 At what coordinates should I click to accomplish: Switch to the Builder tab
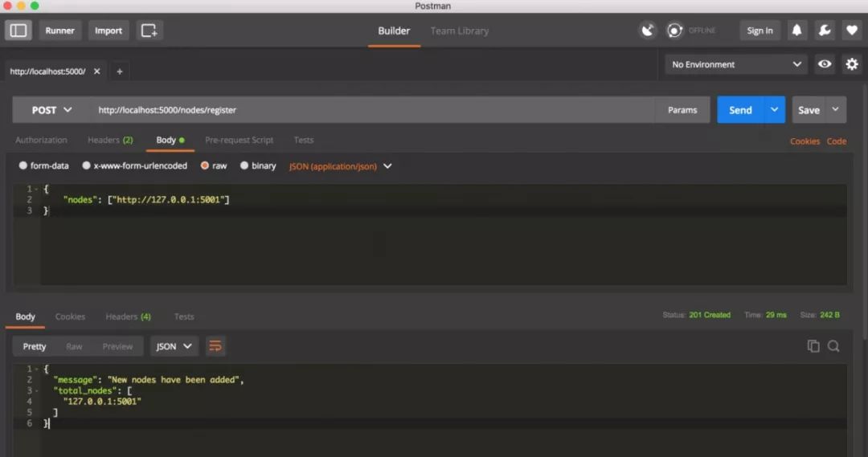[394, 31]
